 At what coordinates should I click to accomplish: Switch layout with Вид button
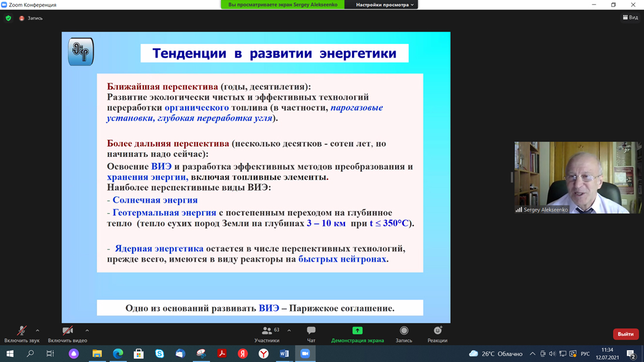tap(630, 18)
